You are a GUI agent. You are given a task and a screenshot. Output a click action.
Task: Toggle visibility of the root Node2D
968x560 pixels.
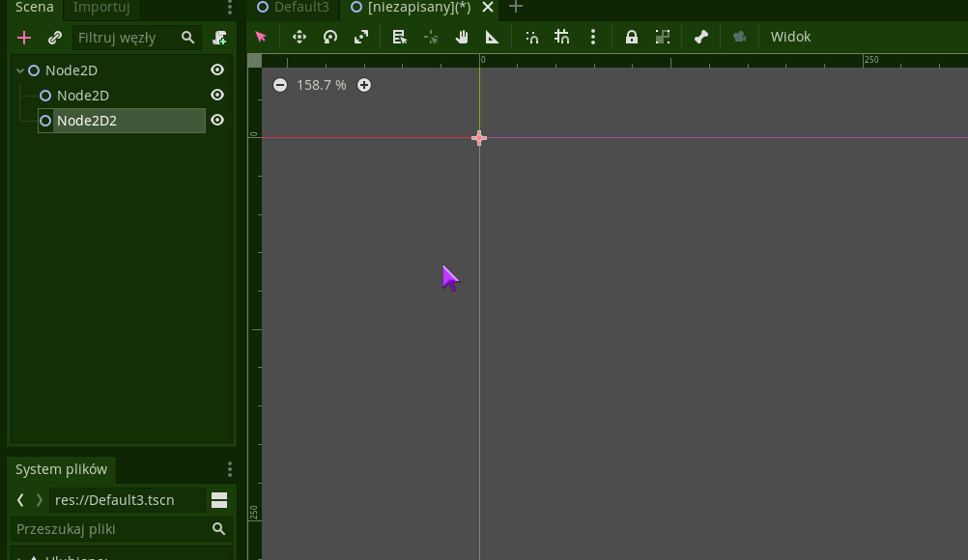click(x=217, y=70)
